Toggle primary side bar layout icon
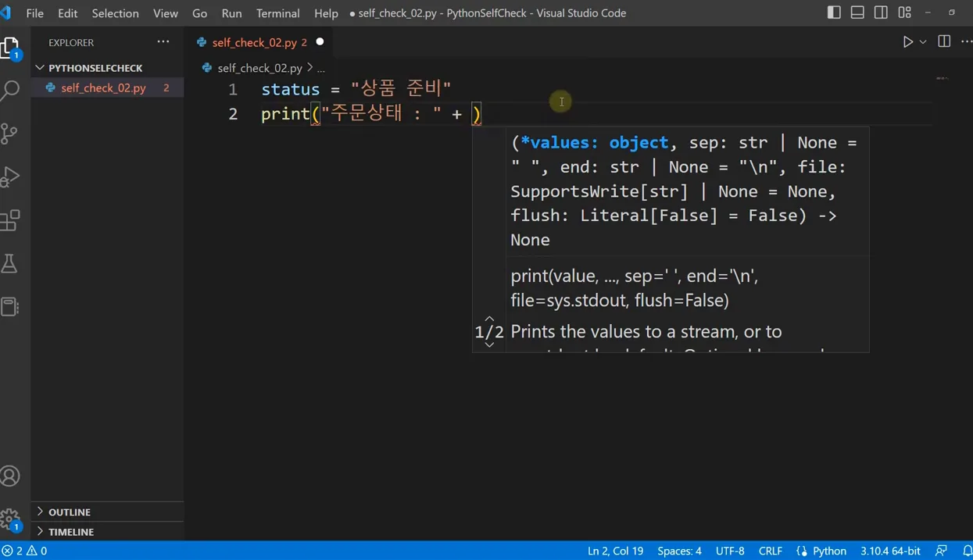 tap(834, 12)
